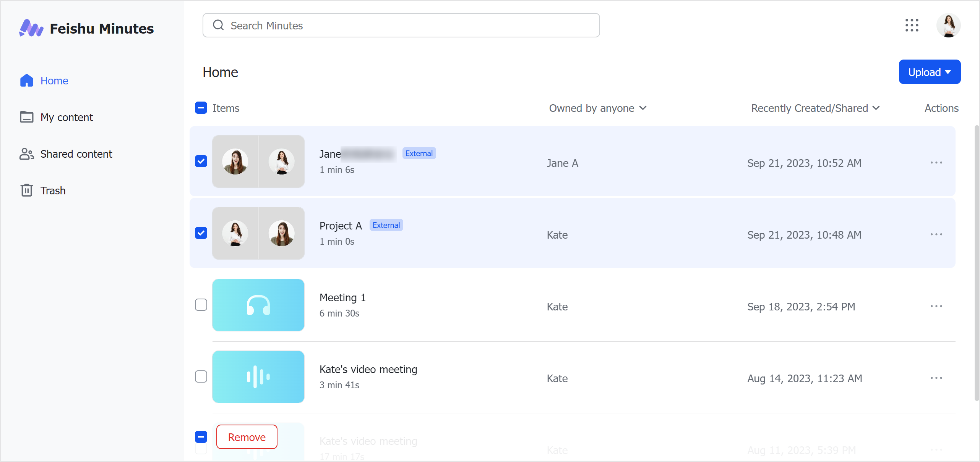Open the audio waveform thumbnail of Kate's video meeting
This screenshot has width=980, height=462.
click(258, 376)
